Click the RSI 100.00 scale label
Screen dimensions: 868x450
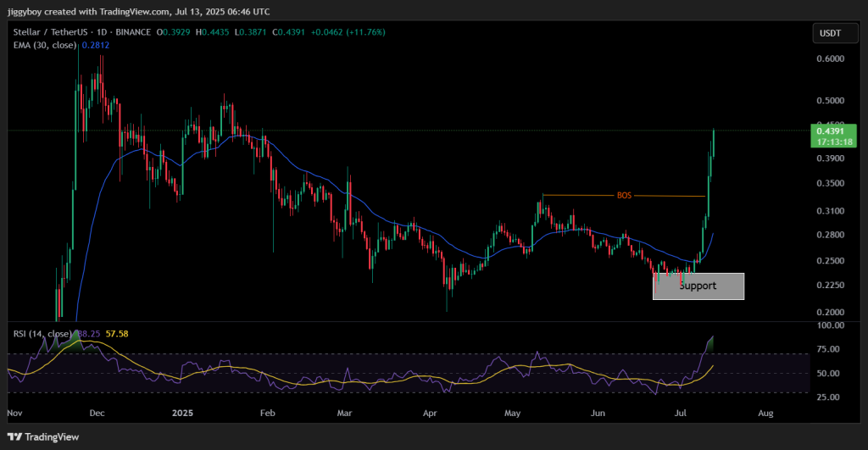831,325
